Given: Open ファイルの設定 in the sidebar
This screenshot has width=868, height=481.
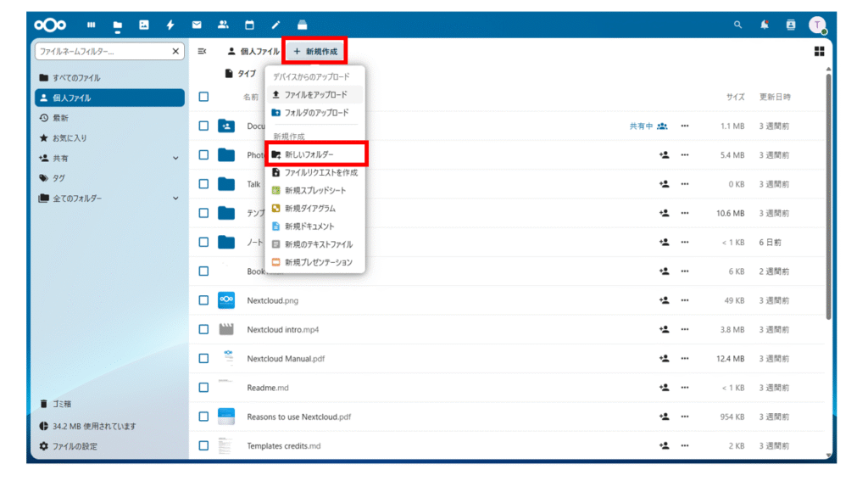Looking at the screenshot, I should tap(75, 446).
